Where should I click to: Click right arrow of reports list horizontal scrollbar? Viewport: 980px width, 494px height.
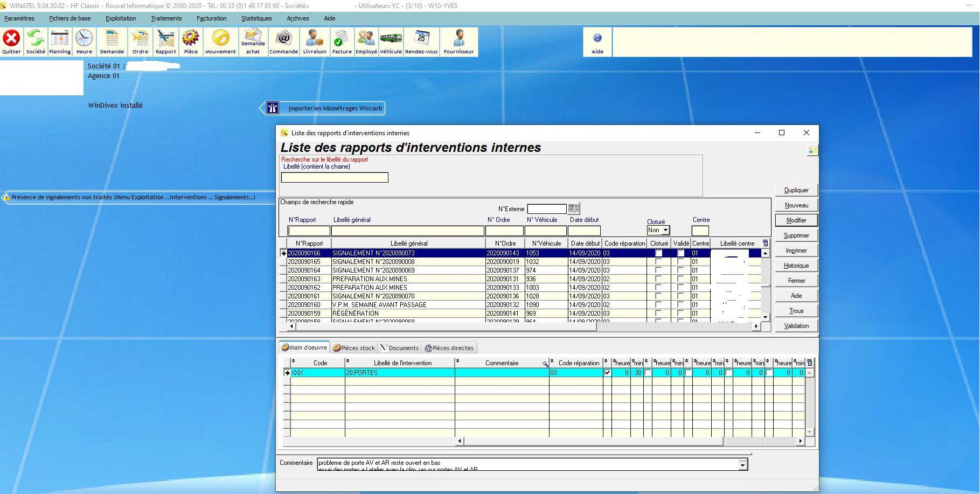(x=756, y=326)
